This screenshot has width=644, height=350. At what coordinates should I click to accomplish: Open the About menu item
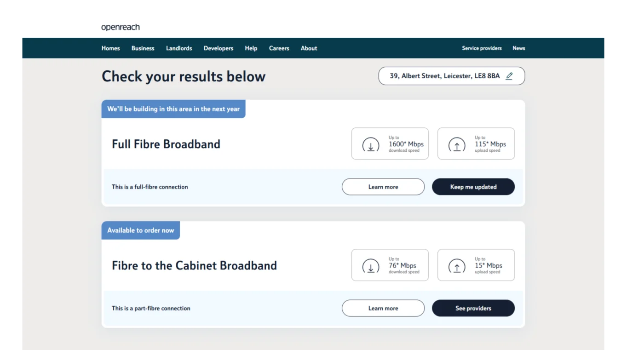(x=309, y=48)
